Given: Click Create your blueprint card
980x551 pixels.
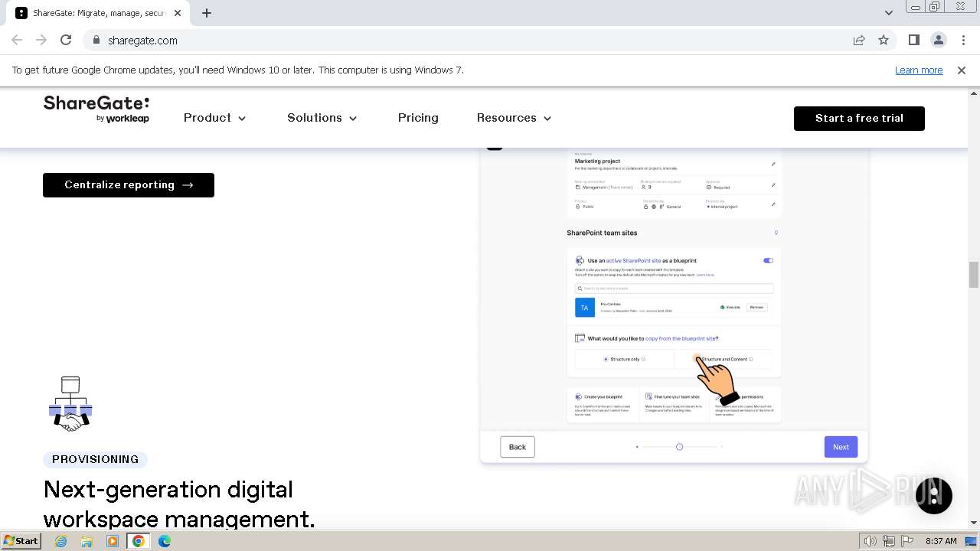Looking at the screenshot, I should (x=603, y=405).
